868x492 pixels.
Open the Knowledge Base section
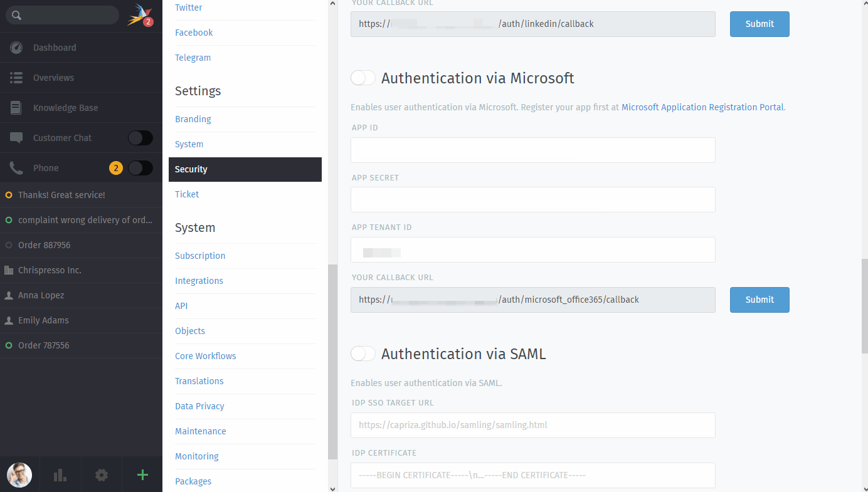click(65, 107)
